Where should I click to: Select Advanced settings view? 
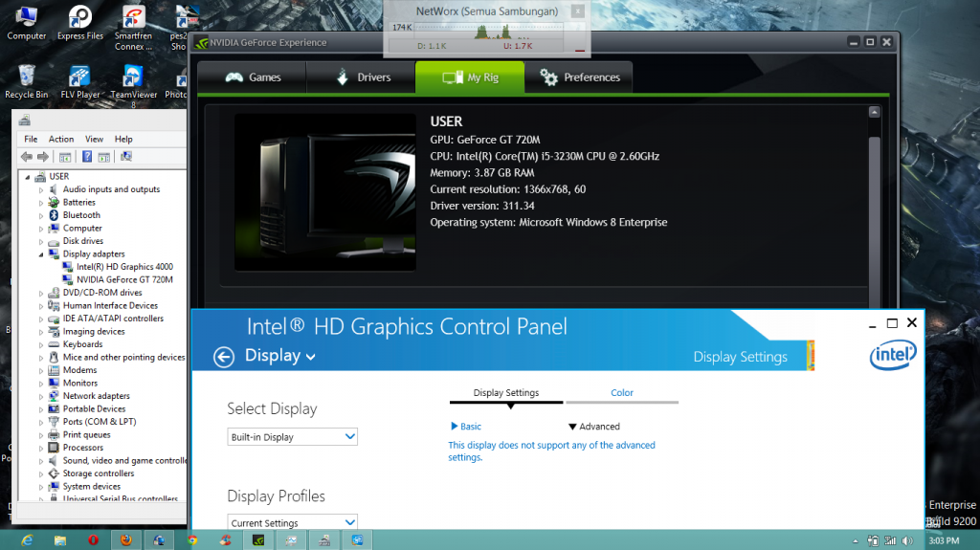(x=594, y=427)
